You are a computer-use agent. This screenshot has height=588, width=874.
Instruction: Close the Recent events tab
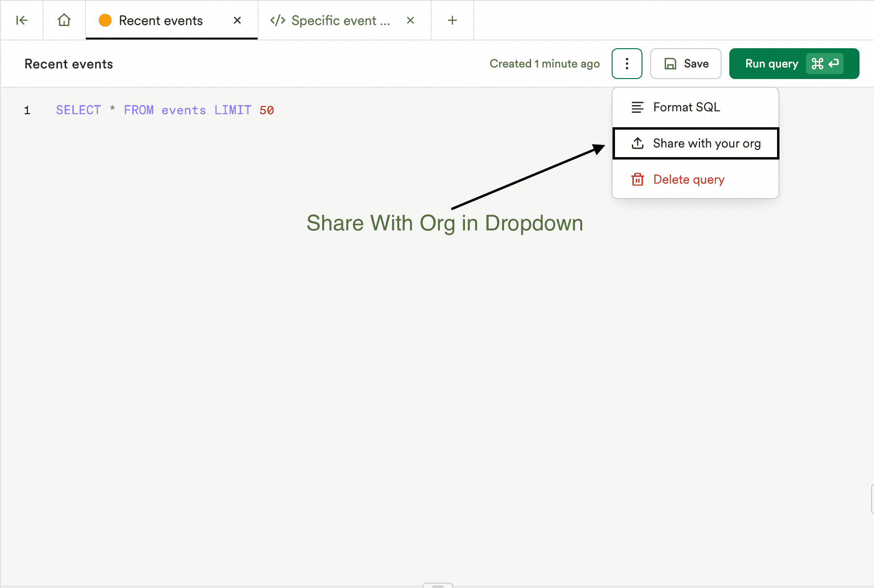click(x=237, y=20)
